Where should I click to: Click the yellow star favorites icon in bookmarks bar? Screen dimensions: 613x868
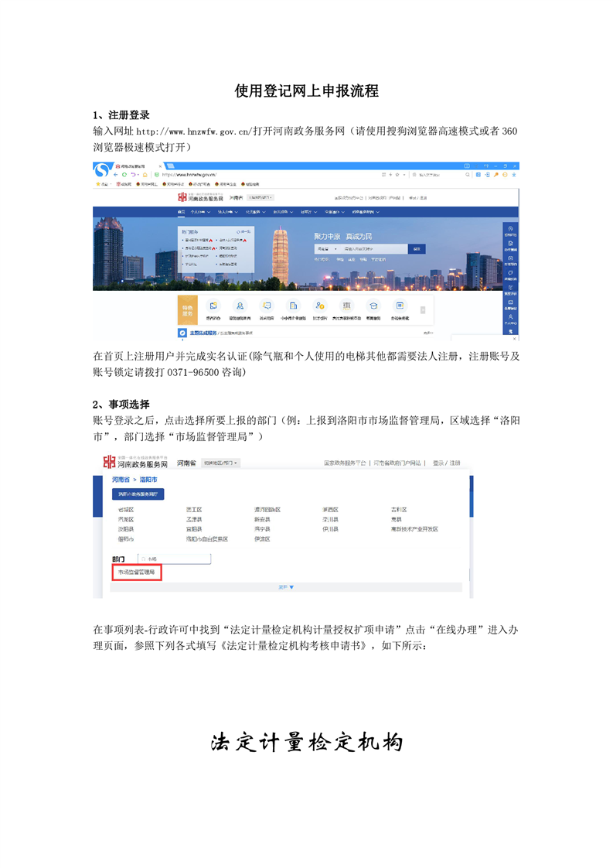pyautogui.click(x=98, y=184)
